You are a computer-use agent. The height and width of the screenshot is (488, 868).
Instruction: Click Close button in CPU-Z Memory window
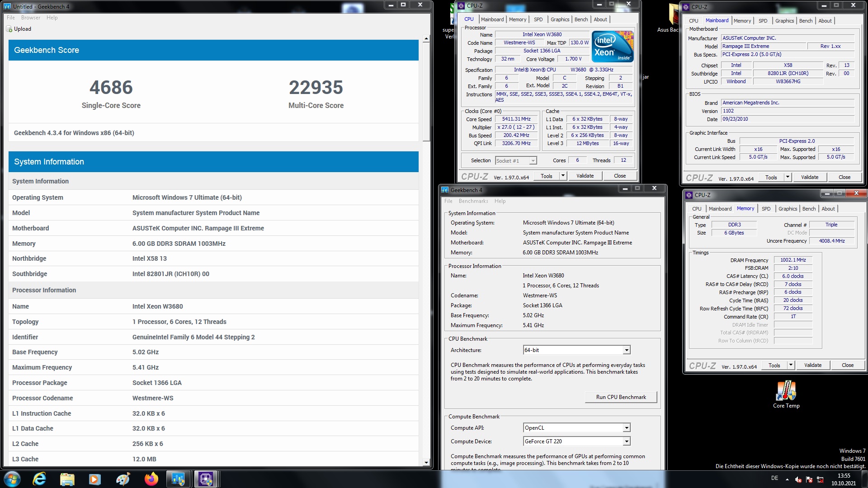click(x=848, y=366)
